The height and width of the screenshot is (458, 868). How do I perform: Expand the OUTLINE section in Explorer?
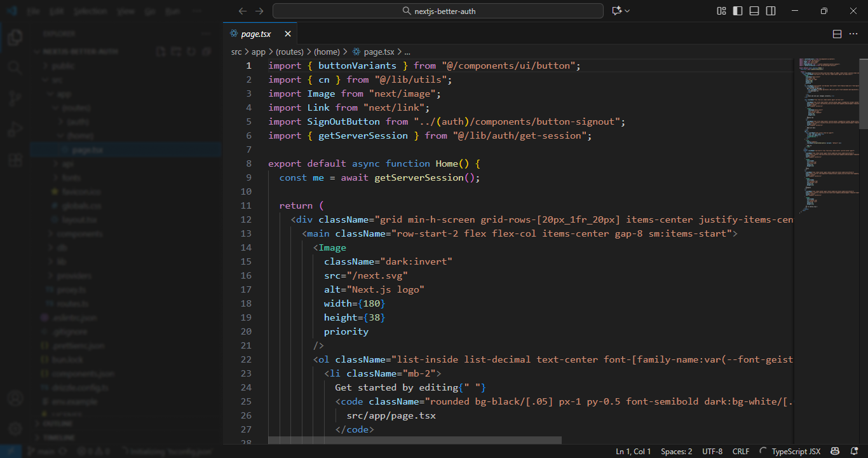click(57, 424)
